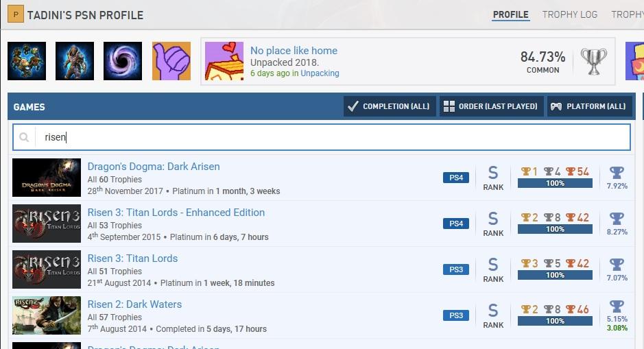Viewport: 644px width, 349px height.
Task: Click the PS3 badge on Risen 3: Titan Lords row
Action: [456, 269]
